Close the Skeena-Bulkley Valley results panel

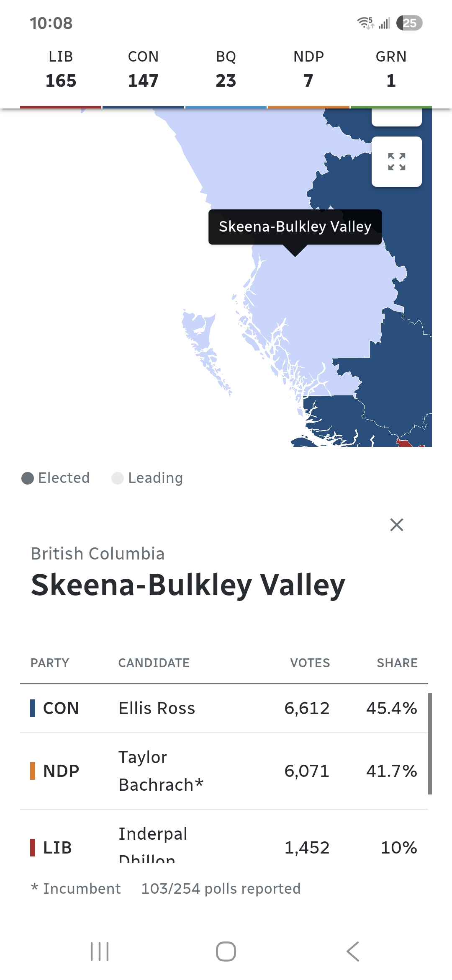click(x=396, y=524)
